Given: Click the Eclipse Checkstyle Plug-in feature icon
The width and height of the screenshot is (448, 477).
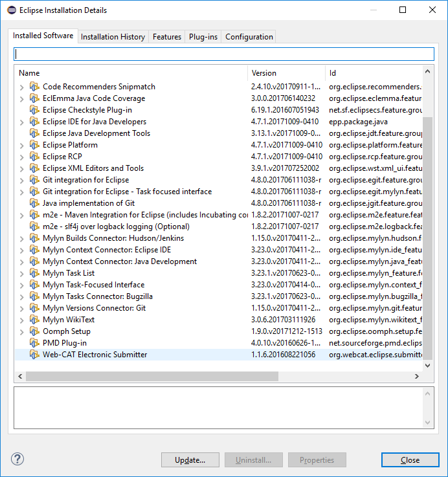Looking at the screenshot, I should (34, 110).
